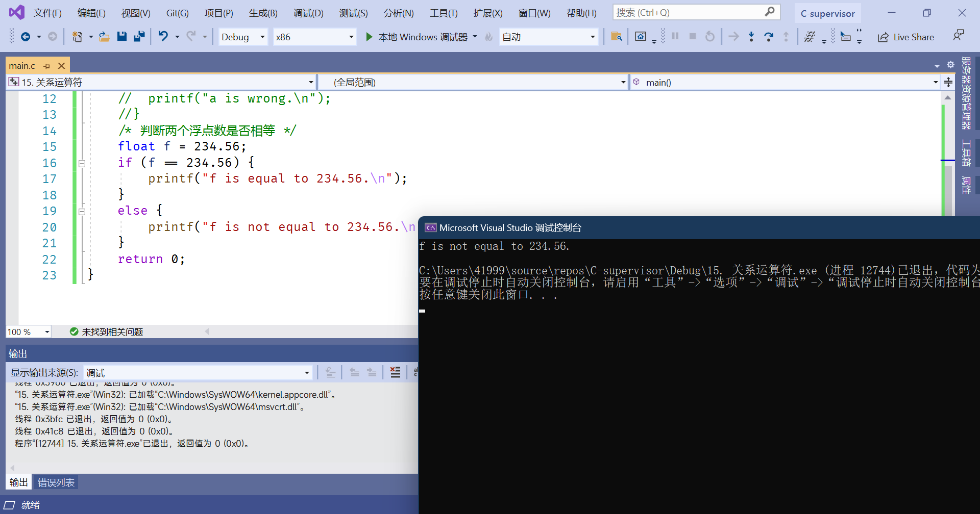Viewport: 980px width, 514px height.
Task: Close the main.c tab
Action: pyautogui.click(x=61, y=66)
